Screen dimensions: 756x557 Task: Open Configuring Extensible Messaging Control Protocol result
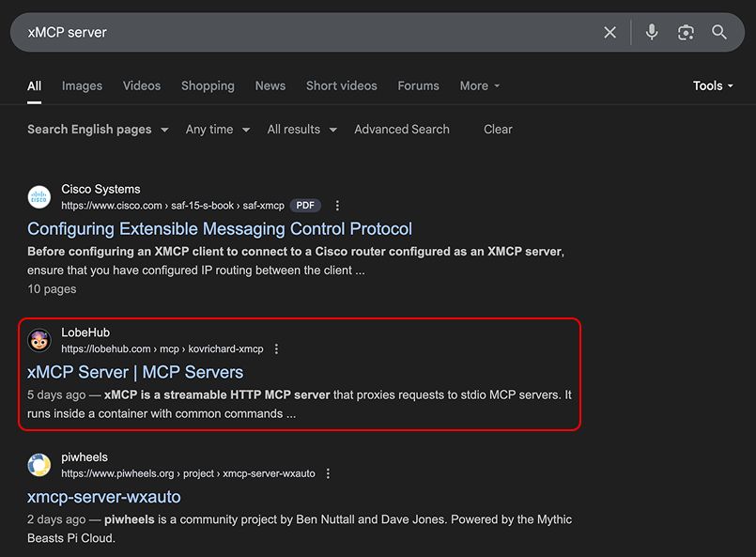point(220,228)
